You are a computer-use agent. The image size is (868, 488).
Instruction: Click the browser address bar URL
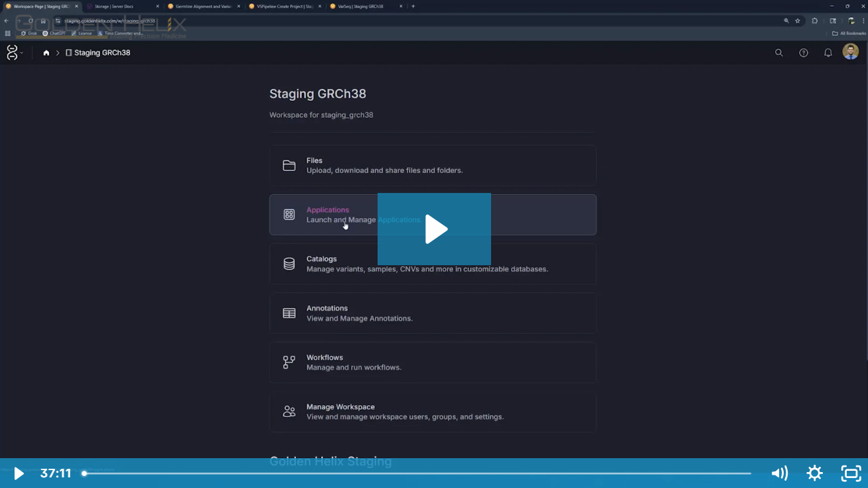[x=109, y=21]
